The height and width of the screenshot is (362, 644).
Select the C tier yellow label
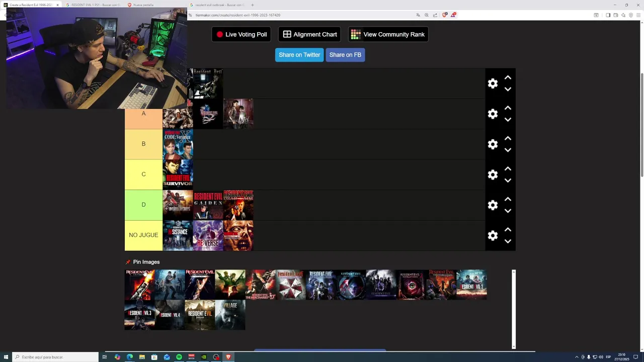[143, 174]
